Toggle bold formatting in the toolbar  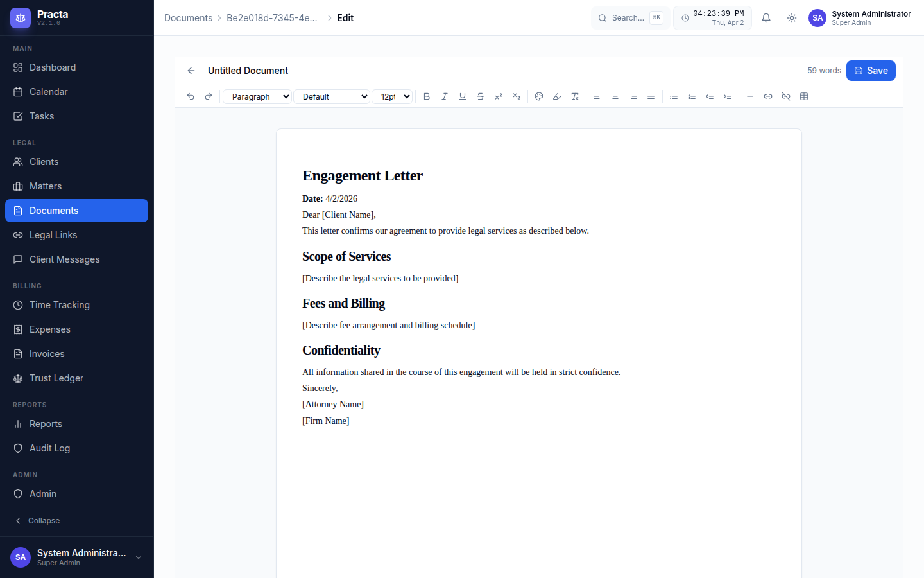click(427, 96)
